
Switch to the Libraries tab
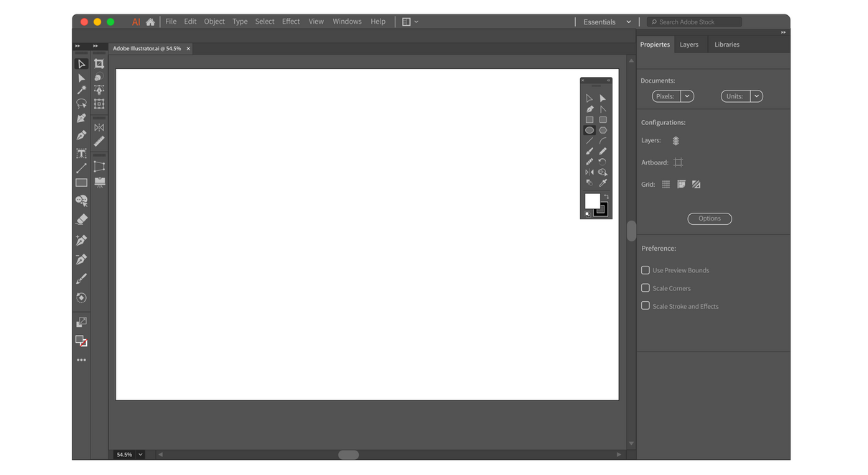727,45
